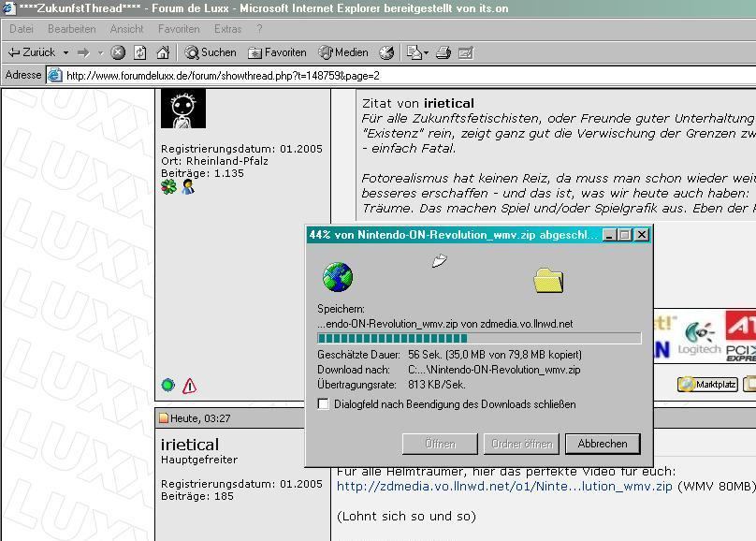
Task: Click the Ordner öffnen button
Action: pos(522,444)
